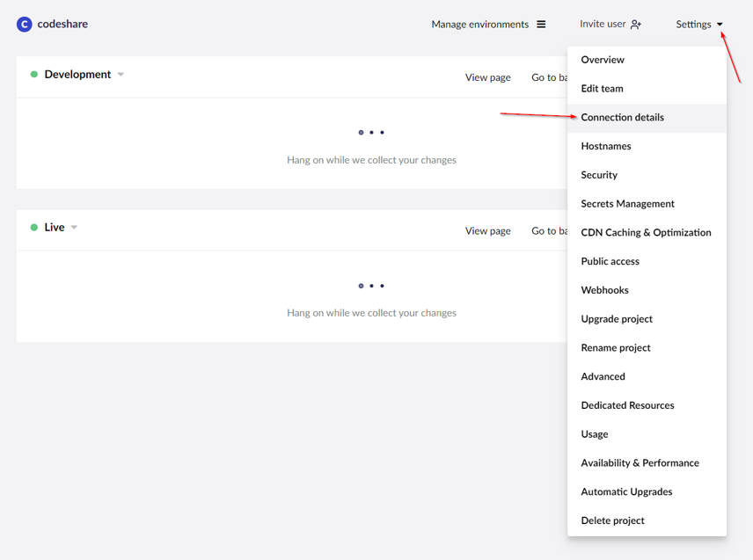Click the green Development status dot
The height and width of the screenshot is (560, 753).
pos(34,75)
